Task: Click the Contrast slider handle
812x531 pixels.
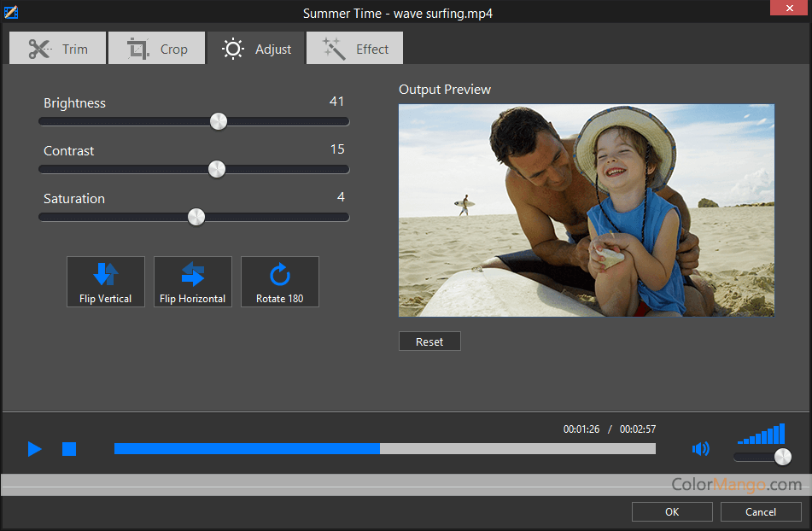Action: coord(217,169)
